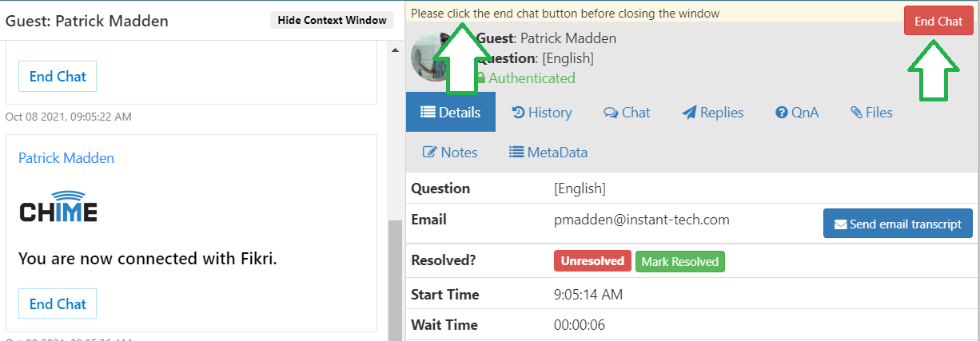Viewport: 980px width, 341px height.
Task: Select the Replies tab
Action: coord(713,113)
